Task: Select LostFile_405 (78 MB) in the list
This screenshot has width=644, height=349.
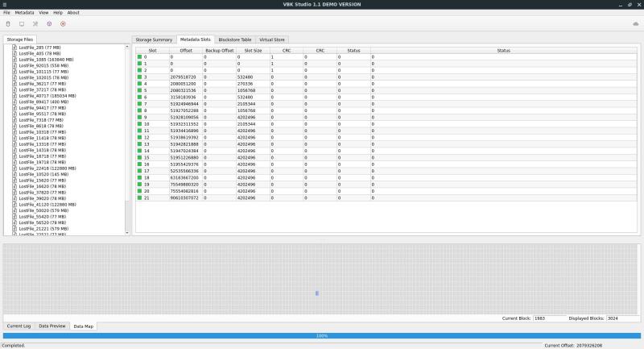Action: pos(39,53)
